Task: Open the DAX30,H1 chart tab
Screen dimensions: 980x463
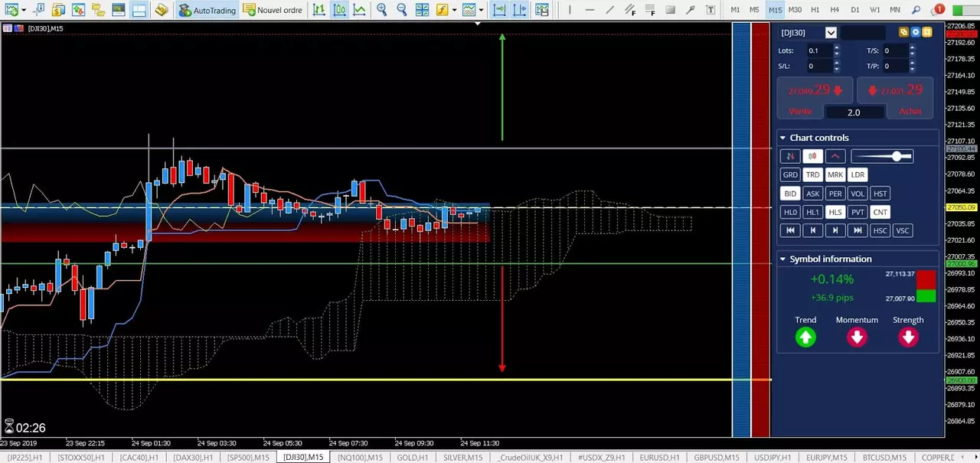Action: pyautogui.click(x=193, y=458)
